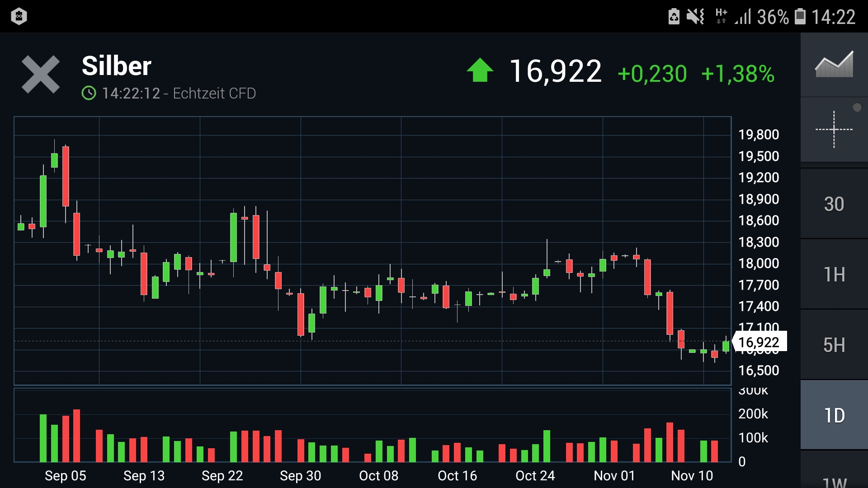
Task: Open the chart type area-chart icon
Action: tap(834, 65)
